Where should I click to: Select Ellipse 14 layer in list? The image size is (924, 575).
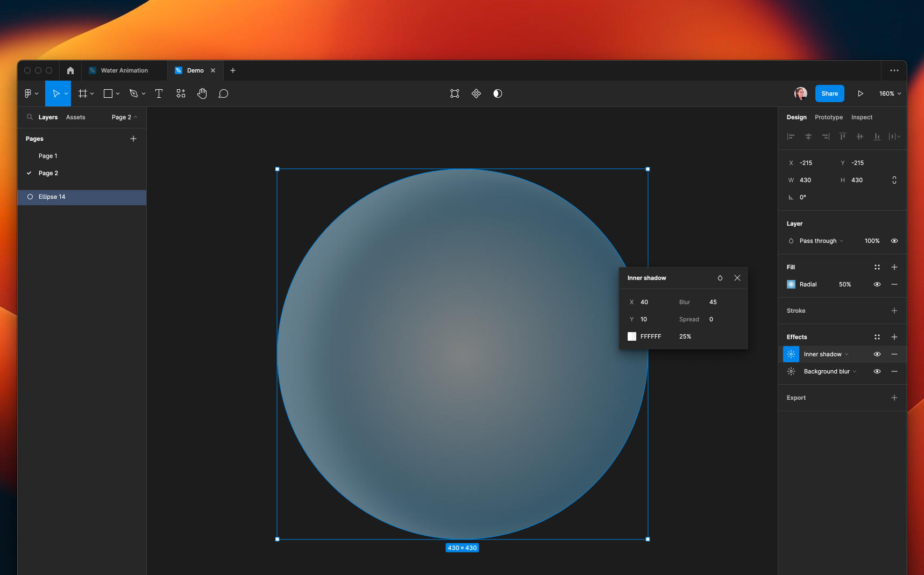(x=82, y=197)
